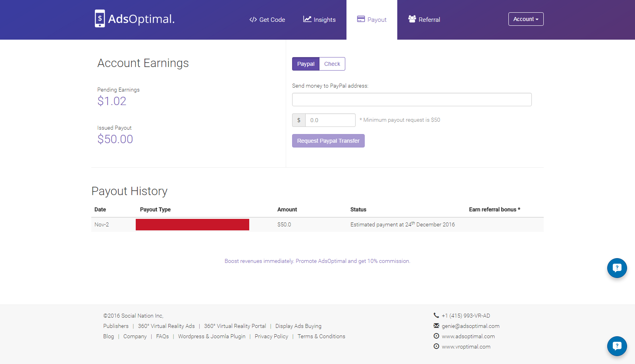
Task: Click the Estimated payment 24th December 2016 status
Action: pos(402,224)
